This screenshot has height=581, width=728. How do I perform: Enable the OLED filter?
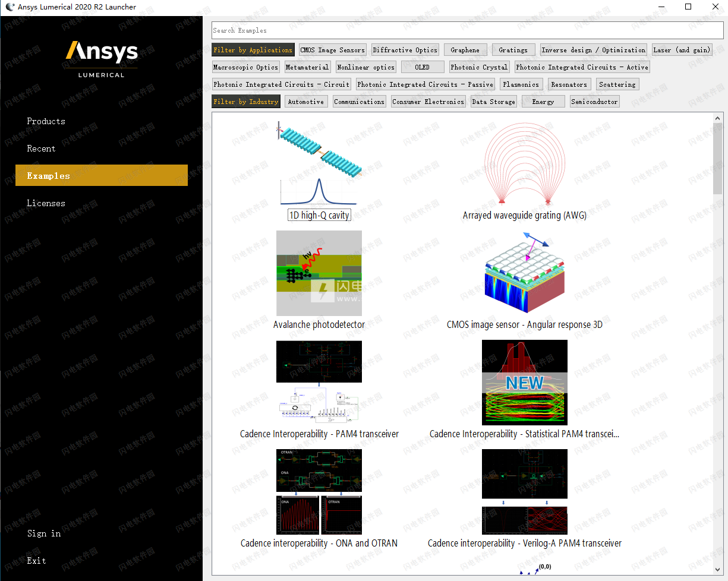point(423,67)
